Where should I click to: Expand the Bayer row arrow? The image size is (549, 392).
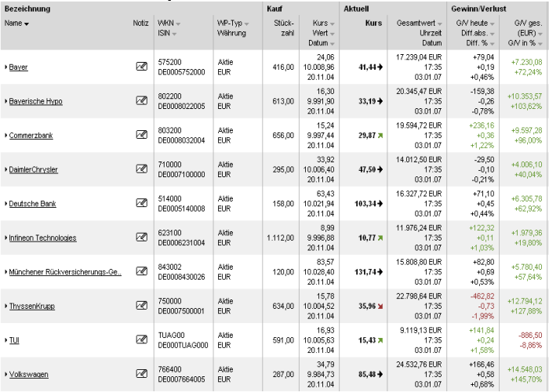(x=6, y=67)
